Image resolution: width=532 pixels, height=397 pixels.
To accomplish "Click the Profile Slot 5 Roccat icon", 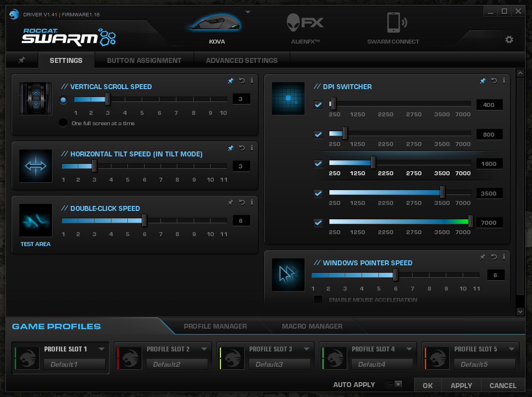I will [437, 358].
